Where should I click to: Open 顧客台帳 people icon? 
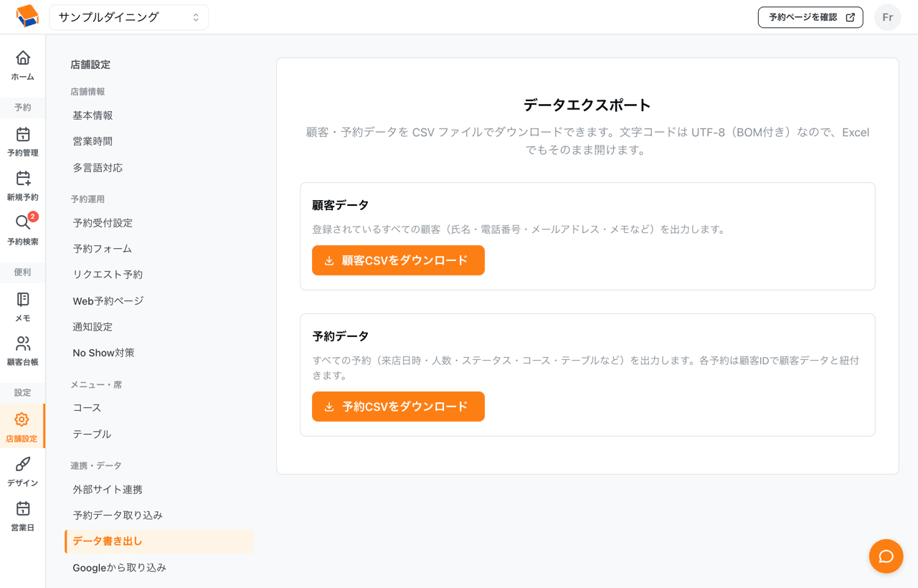tap(23, 343)
